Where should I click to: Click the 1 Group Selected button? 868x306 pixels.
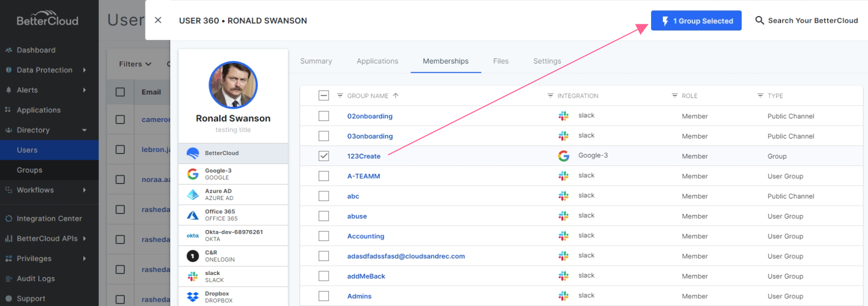tap(696, 21)
